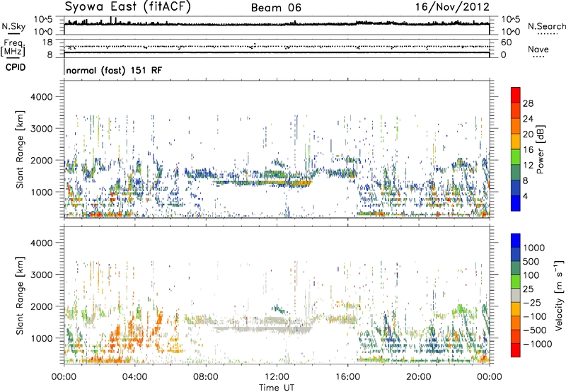Click the 'CPID' label
Image resolution: width=566 pixels, height=392 pixels.
click(16, 67)
